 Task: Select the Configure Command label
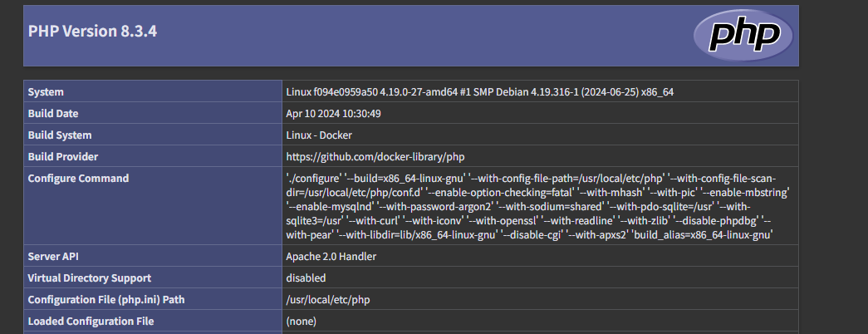tap(78, 178)
